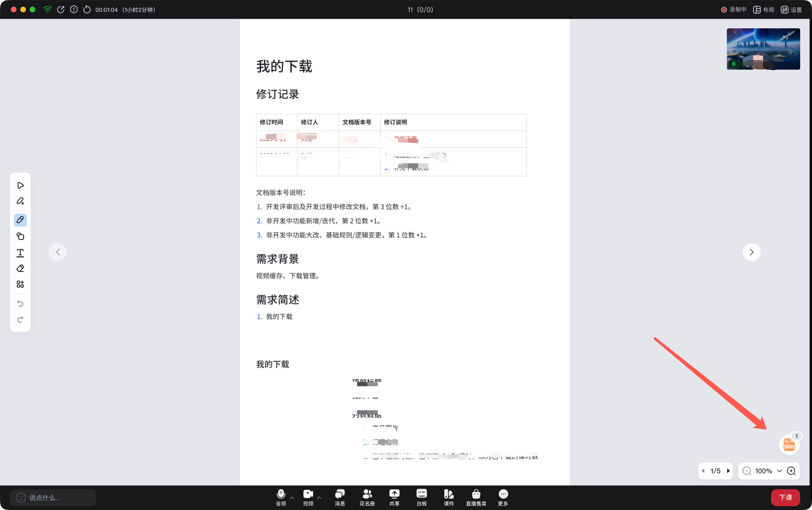
Task: Click the 我的下载 document title
Action: (284, 66)
